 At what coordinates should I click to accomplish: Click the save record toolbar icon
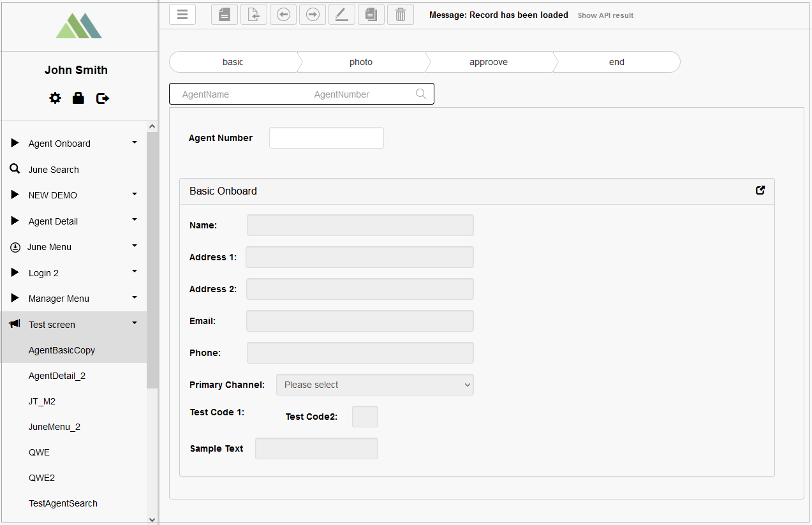click(x=225, y=14)
